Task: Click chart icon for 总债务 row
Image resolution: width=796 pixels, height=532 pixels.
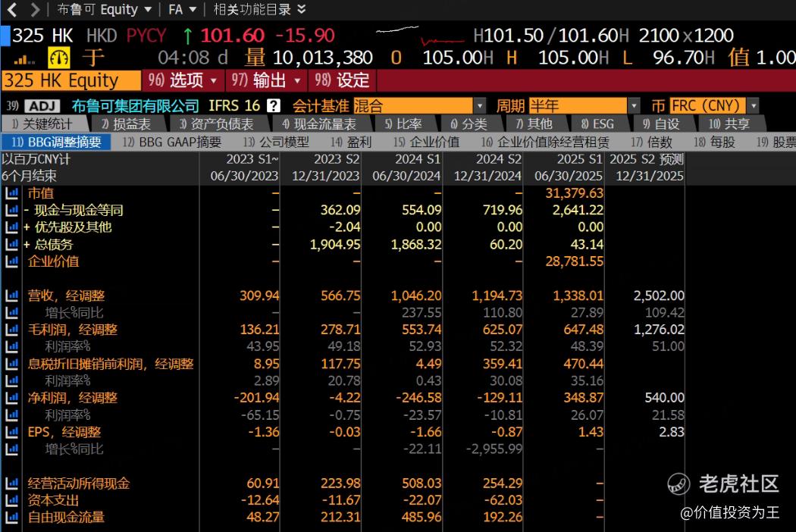Action: click(x=11, y=244)
